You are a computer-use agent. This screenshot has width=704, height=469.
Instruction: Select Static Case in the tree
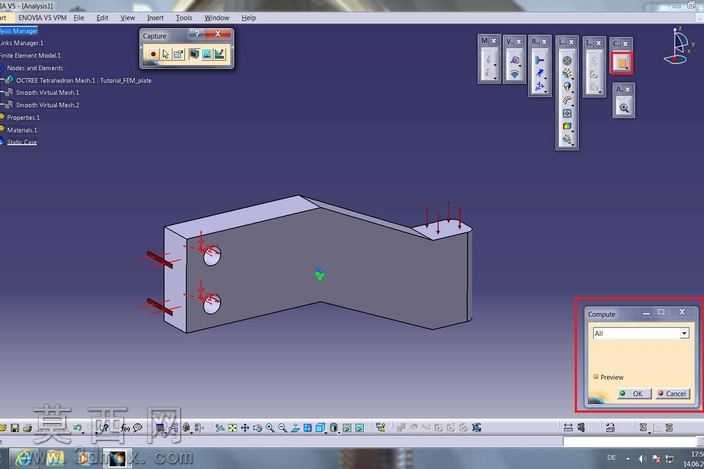point(22,142)
